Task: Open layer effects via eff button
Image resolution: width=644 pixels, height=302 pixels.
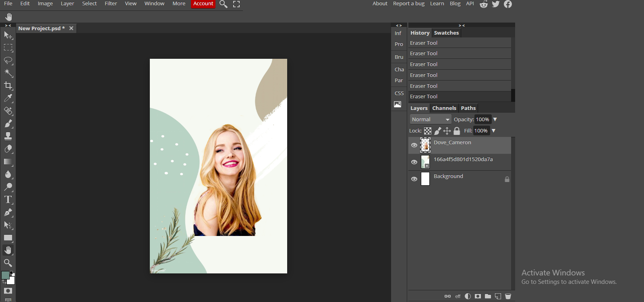Action: tap(458, 296)
